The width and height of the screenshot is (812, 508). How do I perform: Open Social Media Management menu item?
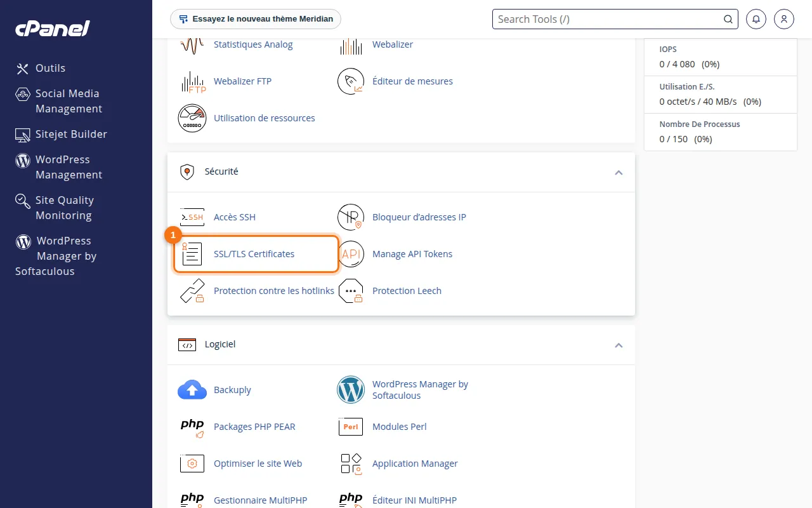[x=69, y=101]
